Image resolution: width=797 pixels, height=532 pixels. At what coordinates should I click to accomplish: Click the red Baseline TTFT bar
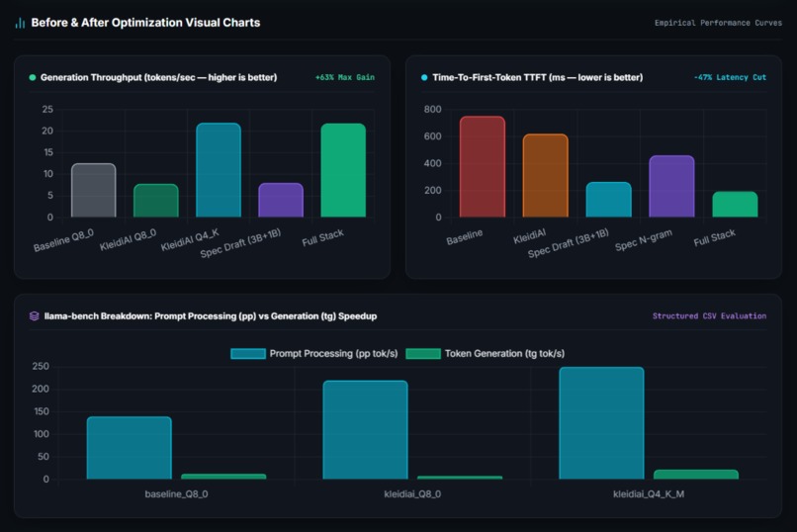(x=483, y=167)
